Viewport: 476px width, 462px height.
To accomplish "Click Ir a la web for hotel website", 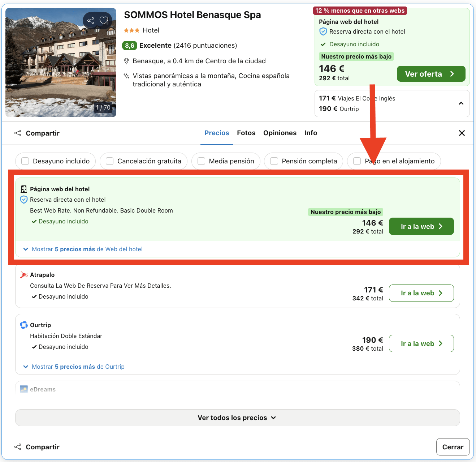I will [x=421, y=226].
